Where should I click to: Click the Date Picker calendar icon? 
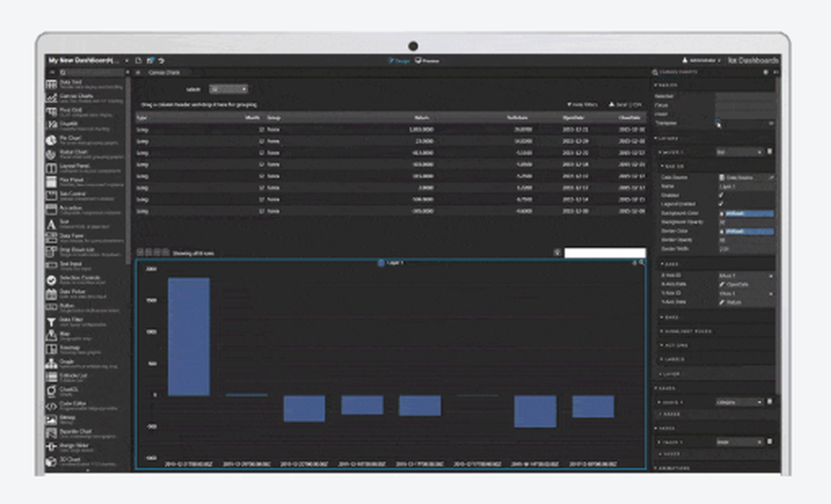[x=51, y=294]
